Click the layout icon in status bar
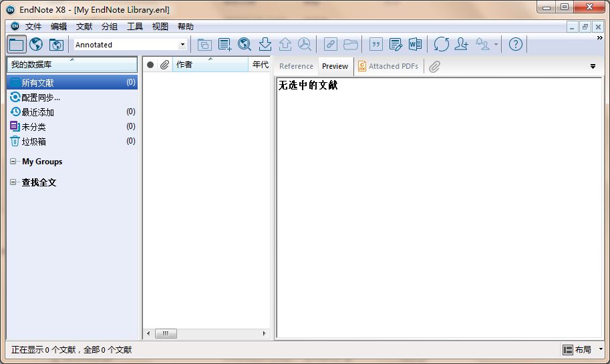 click(568, 350)
